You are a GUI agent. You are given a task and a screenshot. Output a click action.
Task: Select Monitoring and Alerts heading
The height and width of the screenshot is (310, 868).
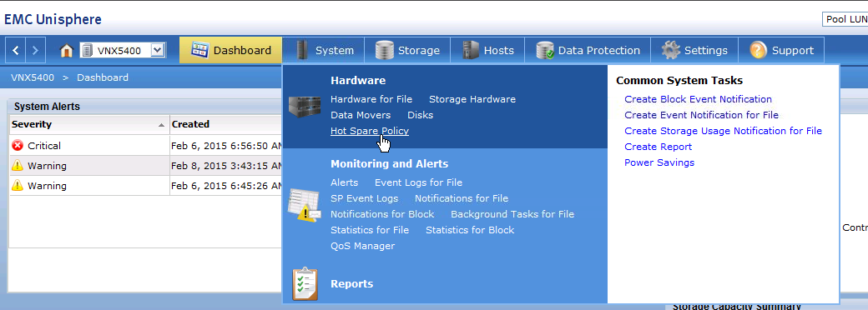click(x=389, y=164)
